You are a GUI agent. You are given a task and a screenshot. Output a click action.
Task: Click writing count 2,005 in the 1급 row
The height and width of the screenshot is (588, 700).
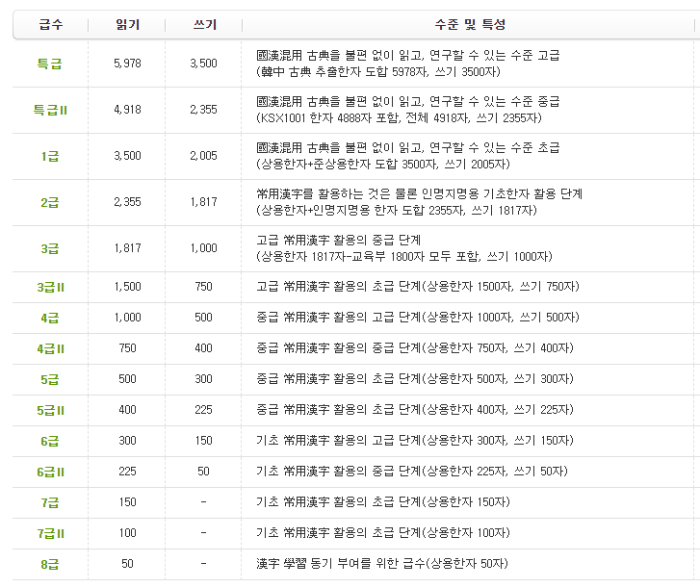(203, 156)
